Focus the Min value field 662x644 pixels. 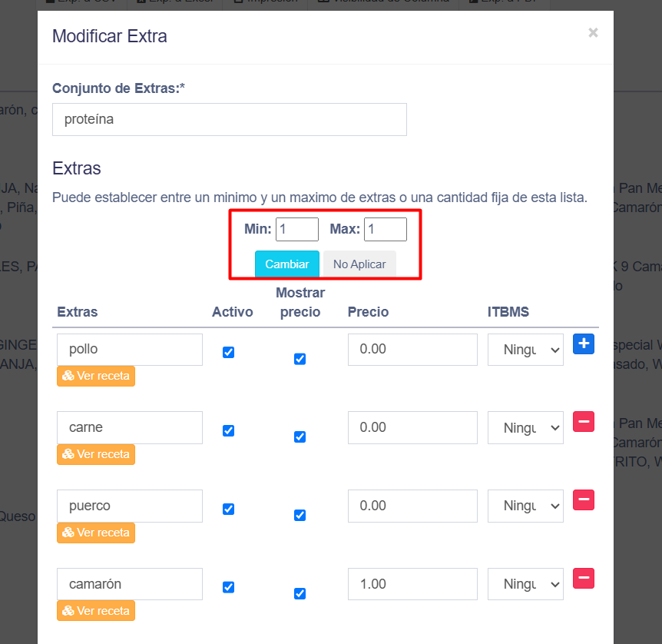coord(297,229)
